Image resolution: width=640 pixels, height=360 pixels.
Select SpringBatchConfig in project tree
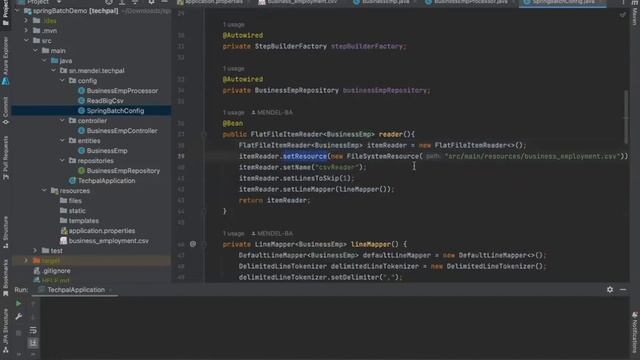pyautogui.click(x=115, y=111)
